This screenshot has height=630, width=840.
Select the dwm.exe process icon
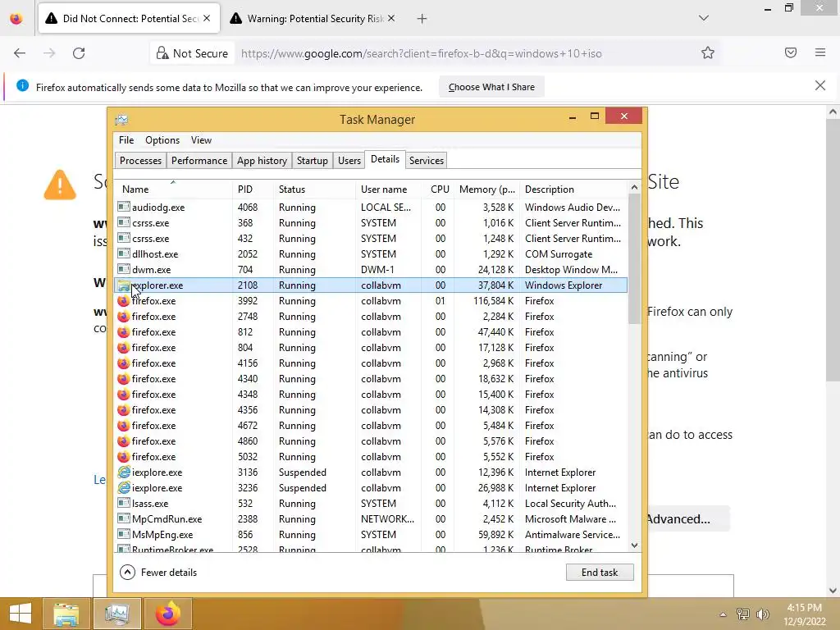tap(124, 269)
